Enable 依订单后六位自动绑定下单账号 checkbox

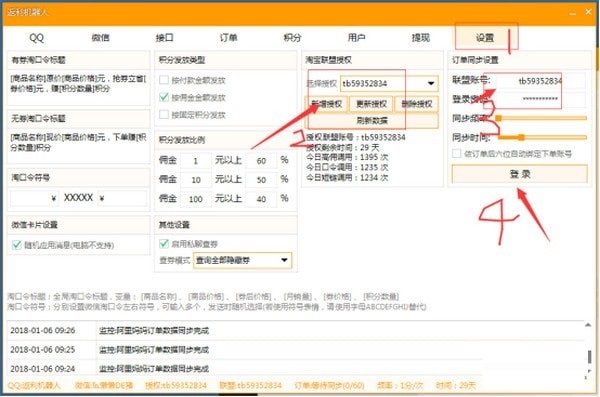(457, 154)
